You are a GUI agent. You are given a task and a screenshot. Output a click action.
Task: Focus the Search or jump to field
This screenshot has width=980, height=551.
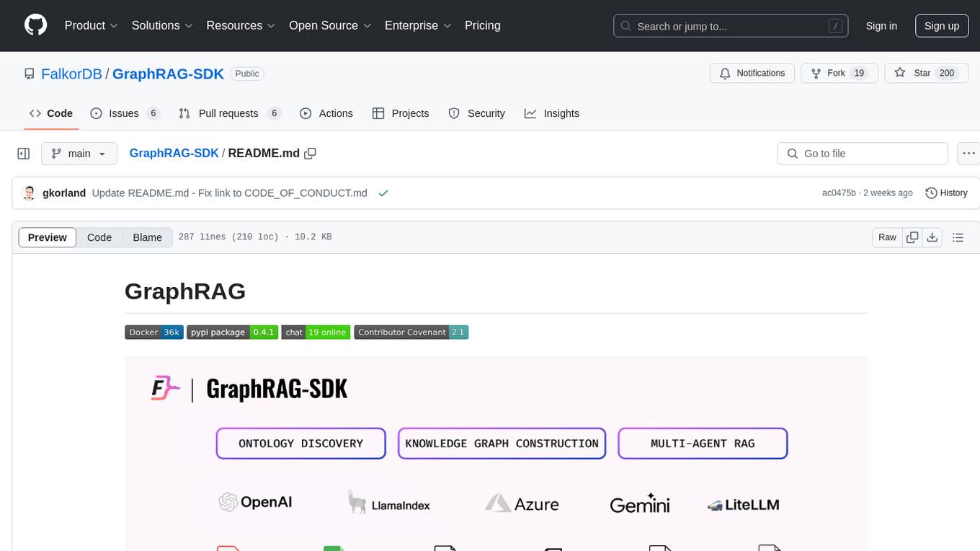(x=730, y=26)
